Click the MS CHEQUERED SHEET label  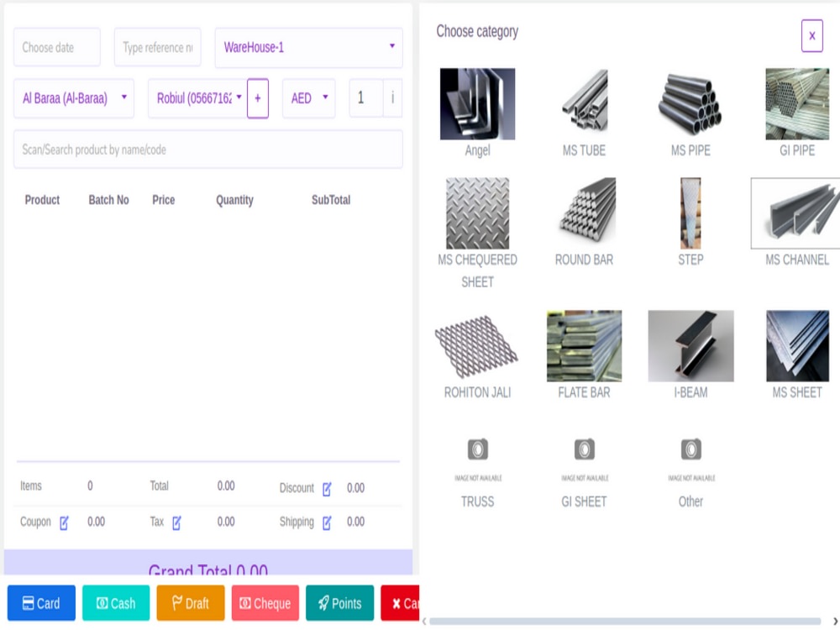click(x=477, y=271)
